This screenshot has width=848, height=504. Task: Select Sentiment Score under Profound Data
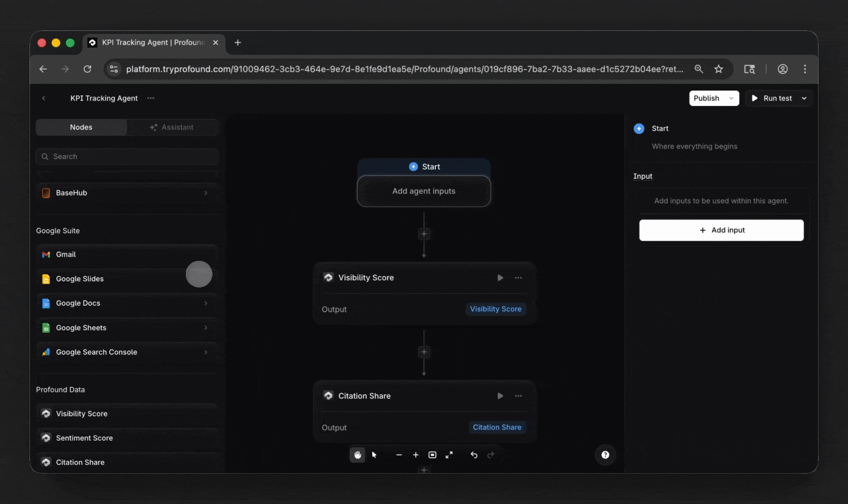pyautogui.click(x=127, y=438)
